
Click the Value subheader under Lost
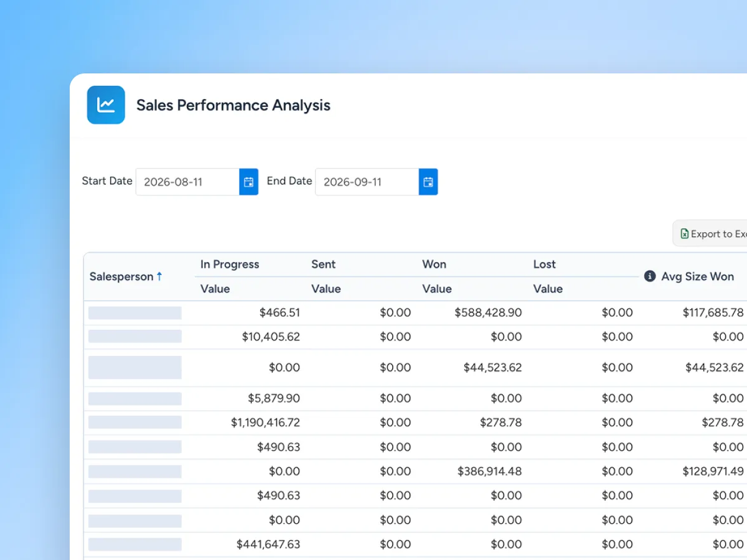[548, 289]
